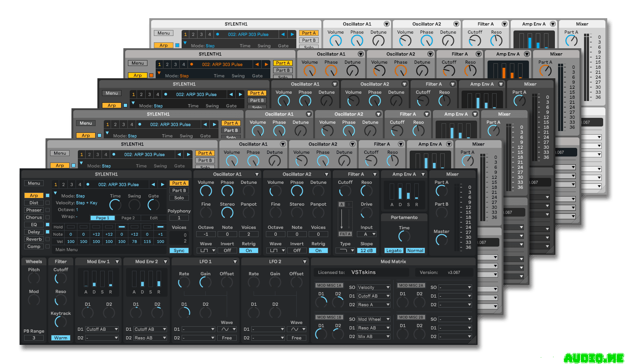The image size is (625, 364).
Task: Disable the EQ effect checkbox
Action: click(47, 225)
